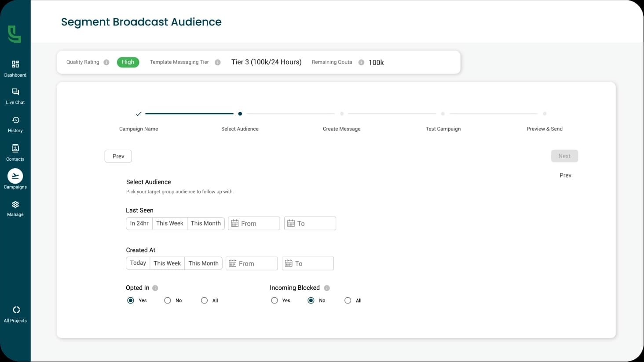Open Live Chat from sidebar
The width and height of the screenshot is (644, 362).
[15, 96]
